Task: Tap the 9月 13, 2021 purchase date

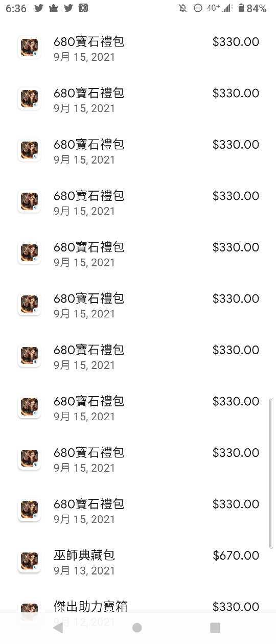Action: pyautogui.click(x=84, y=570)
